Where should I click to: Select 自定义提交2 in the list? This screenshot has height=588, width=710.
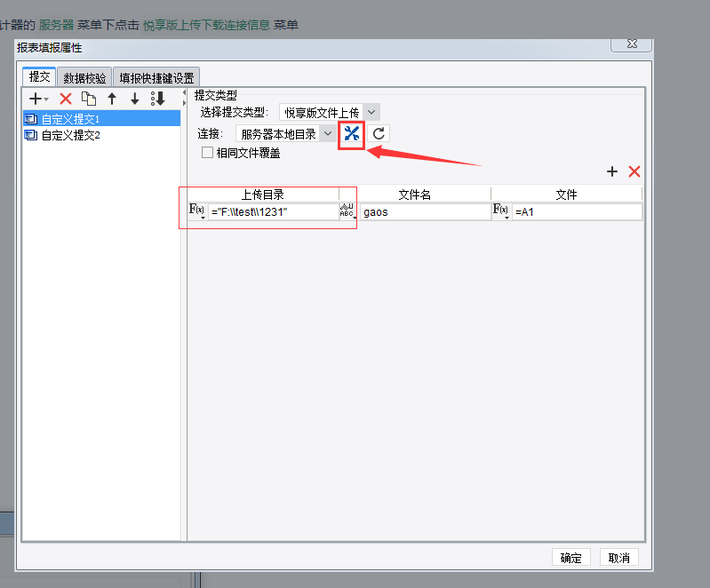pyautogui.click(x=101, y=135)
